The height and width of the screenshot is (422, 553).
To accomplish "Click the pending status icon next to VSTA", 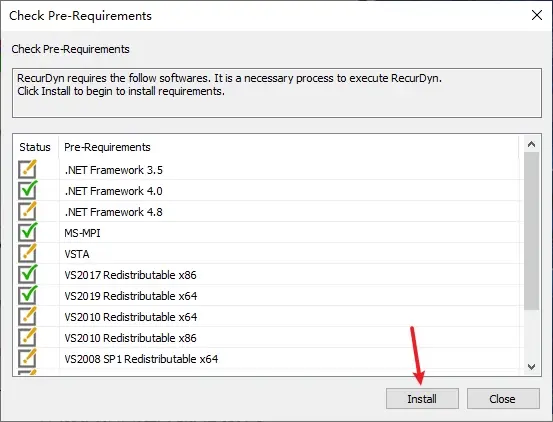I will pos(28,253).
